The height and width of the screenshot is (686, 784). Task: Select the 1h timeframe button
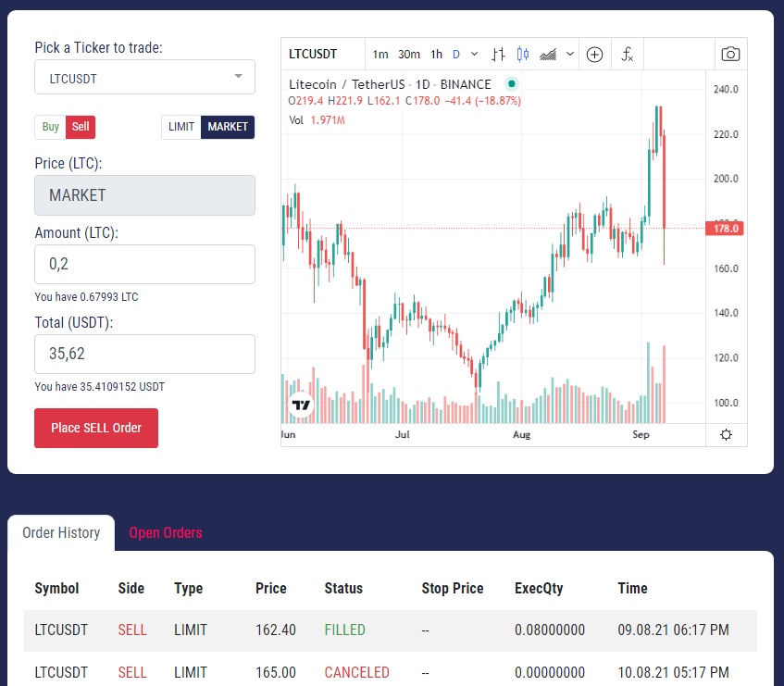pyautogui.click(x=436, y=55)
